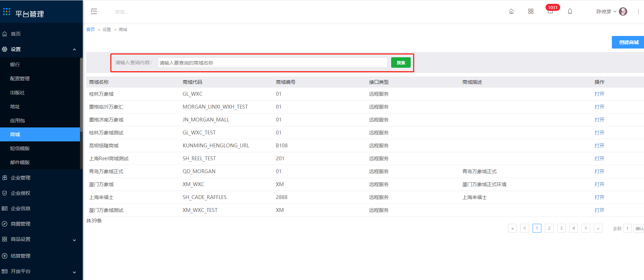The height and width of the screenshot is (280, 644).
Task: Click 打开 for 青岛万象城正式
Action: tap(599, 171)
